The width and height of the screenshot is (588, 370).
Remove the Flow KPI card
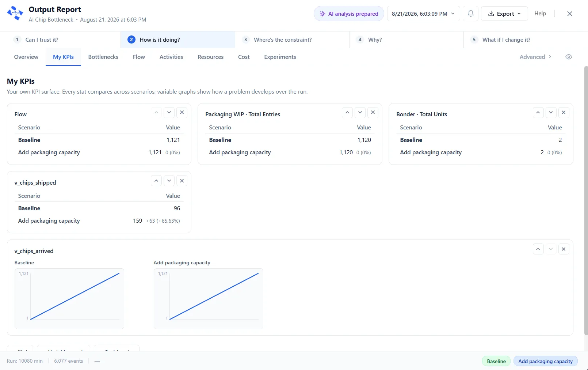(182, 112)
